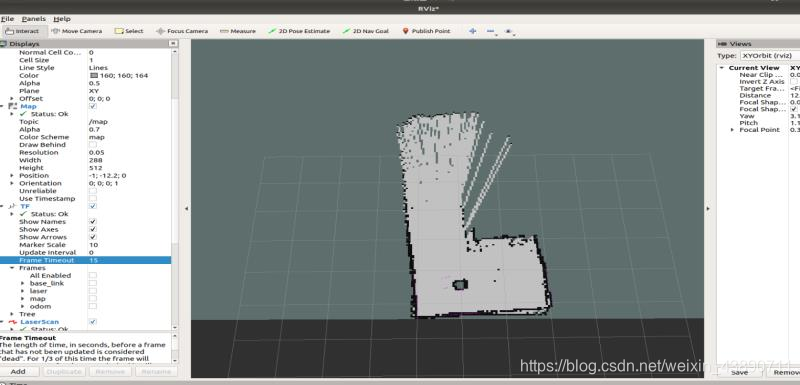Activate the Focus Camera tool

(182, 31)
